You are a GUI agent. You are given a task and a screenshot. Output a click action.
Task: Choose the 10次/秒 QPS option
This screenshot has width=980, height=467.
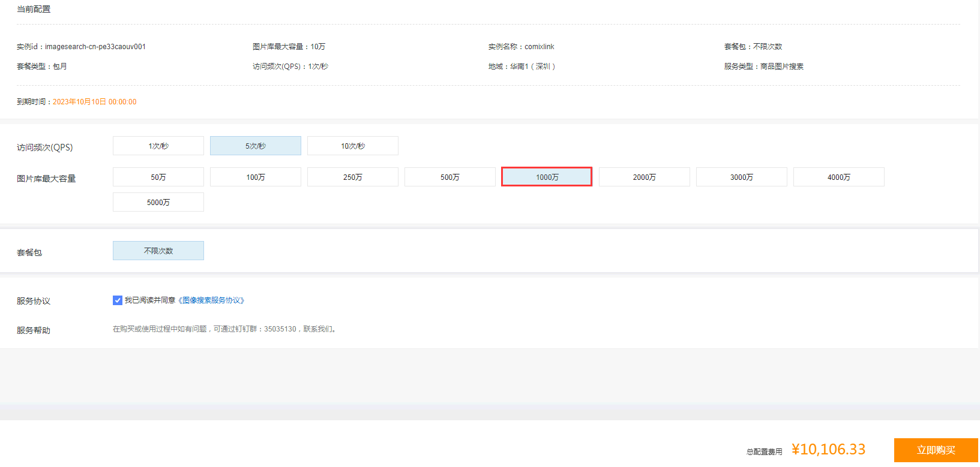(x=353, y=146)
